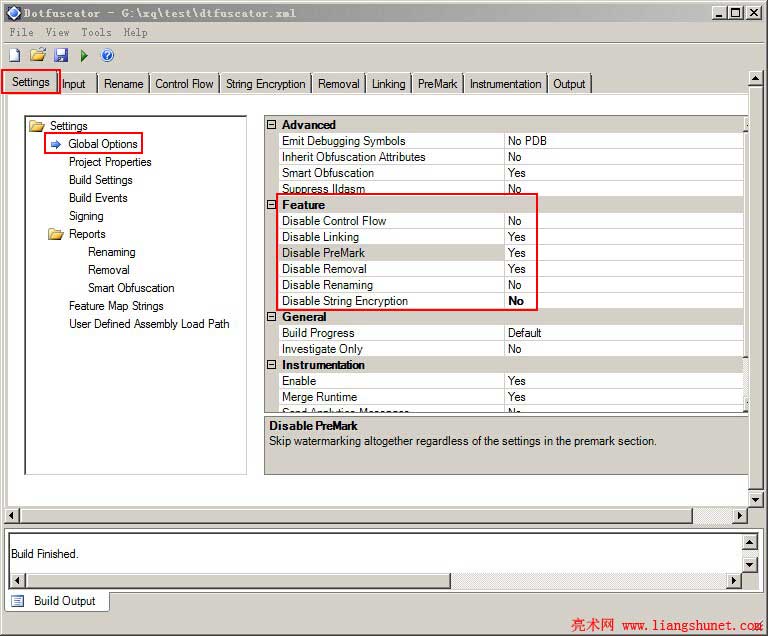Click the Save Project floppy icon
Image resolution: width=768 pixels, height=636 pixels.
click(x=61, y=55)
